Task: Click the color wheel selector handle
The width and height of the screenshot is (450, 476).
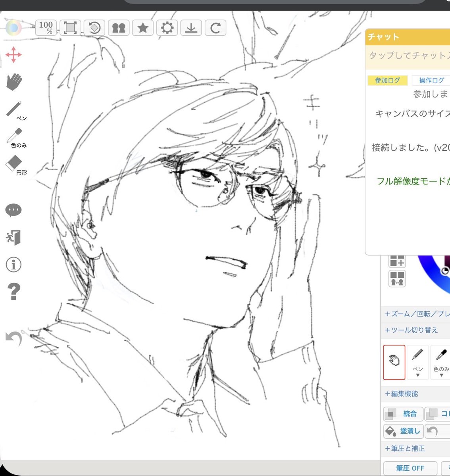Action: [x=445, y=271]
